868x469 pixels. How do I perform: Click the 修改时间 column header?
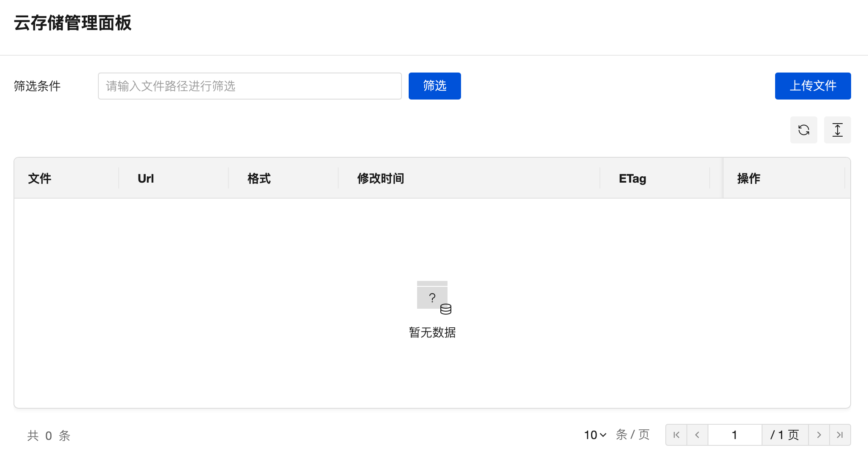(380, 178)
